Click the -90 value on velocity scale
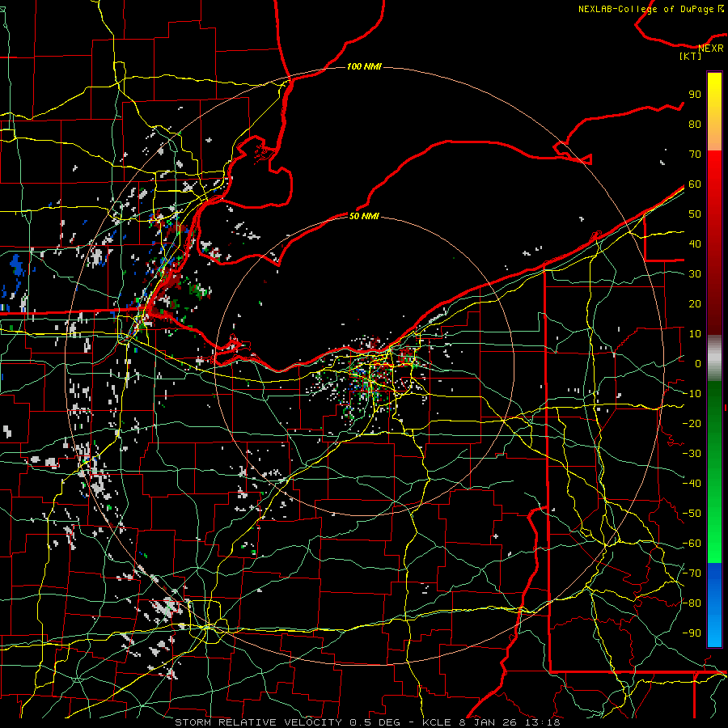The width and height of the screenshot is (728, 728). coord(692,633)
